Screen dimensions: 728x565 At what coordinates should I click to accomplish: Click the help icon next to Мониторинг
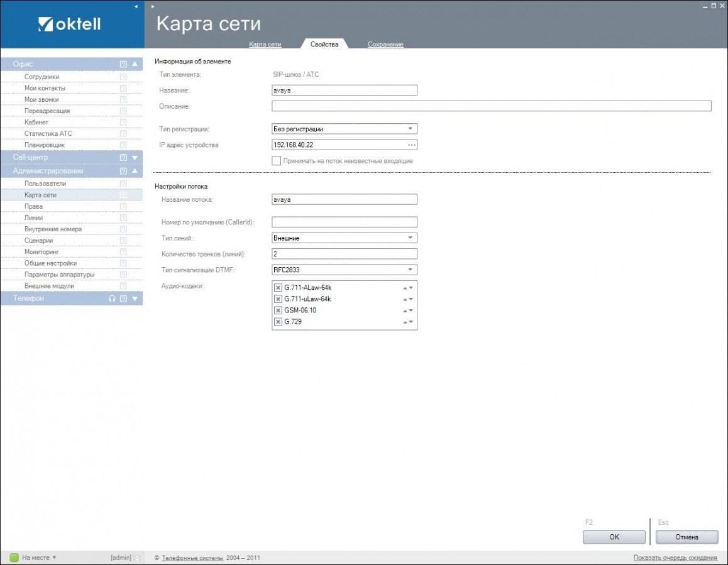(x=123, y=252)
